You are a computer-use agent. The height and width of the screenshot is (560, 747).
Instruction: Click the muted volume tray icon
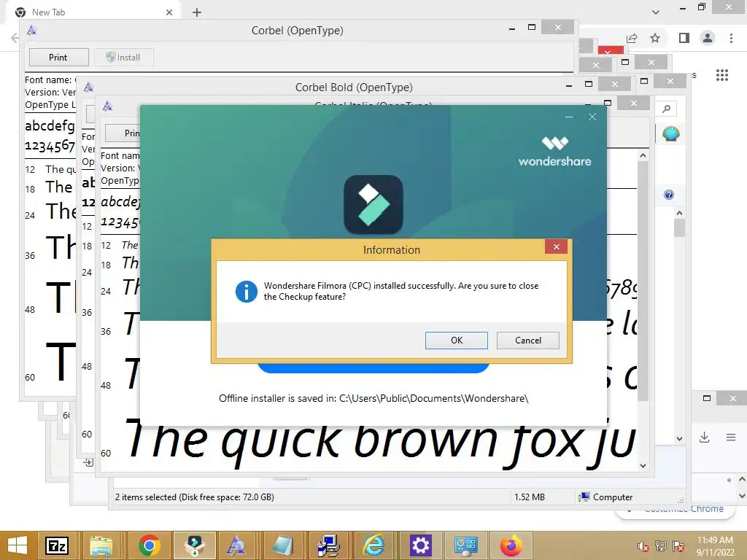[643, 546]
